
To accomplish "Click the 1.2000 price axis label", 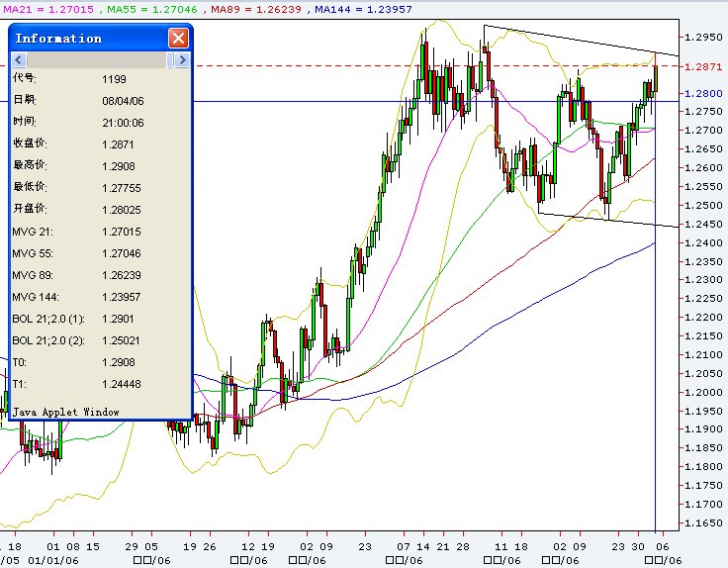I will [703, 393].
